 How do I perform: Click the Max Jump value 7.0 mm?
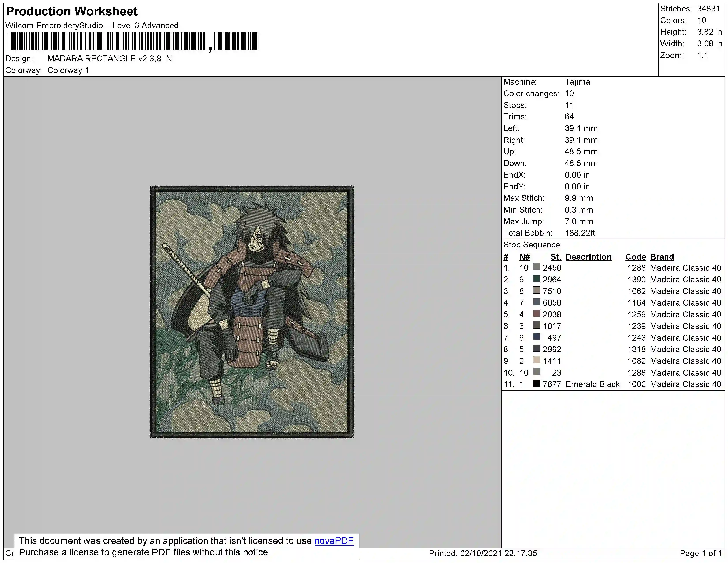(x=579, y=221)
